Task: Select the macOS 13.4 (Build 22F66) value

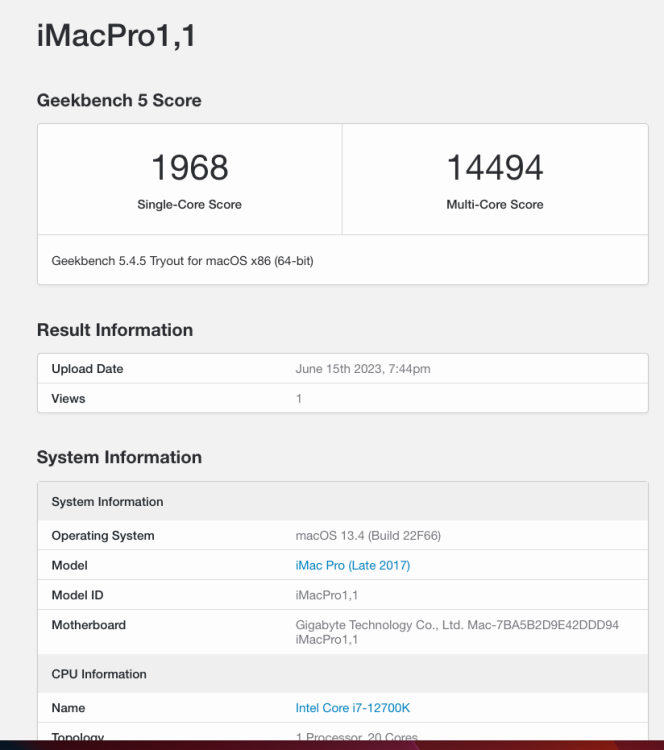Action: [368, 536]
